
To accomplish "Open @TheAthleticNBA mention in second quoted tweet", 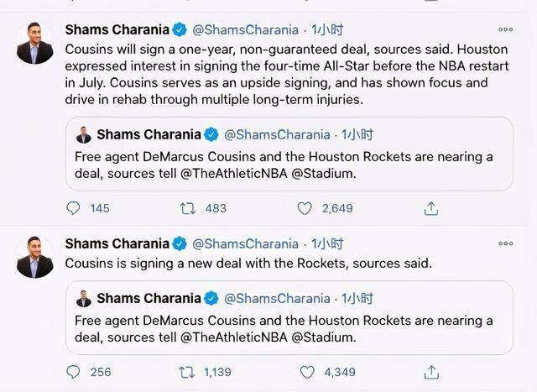I will (233, 337).
